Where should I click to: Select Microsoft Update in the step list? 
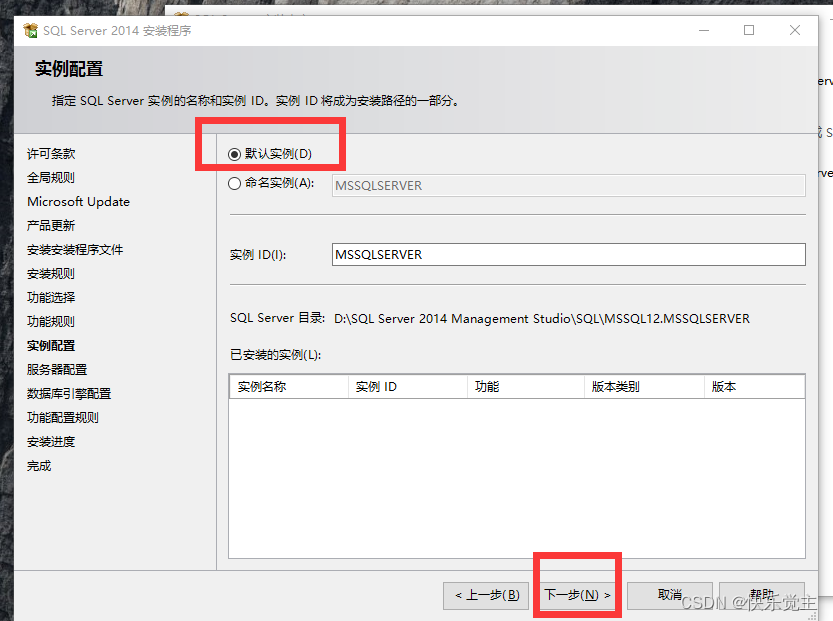coord(79,202)
